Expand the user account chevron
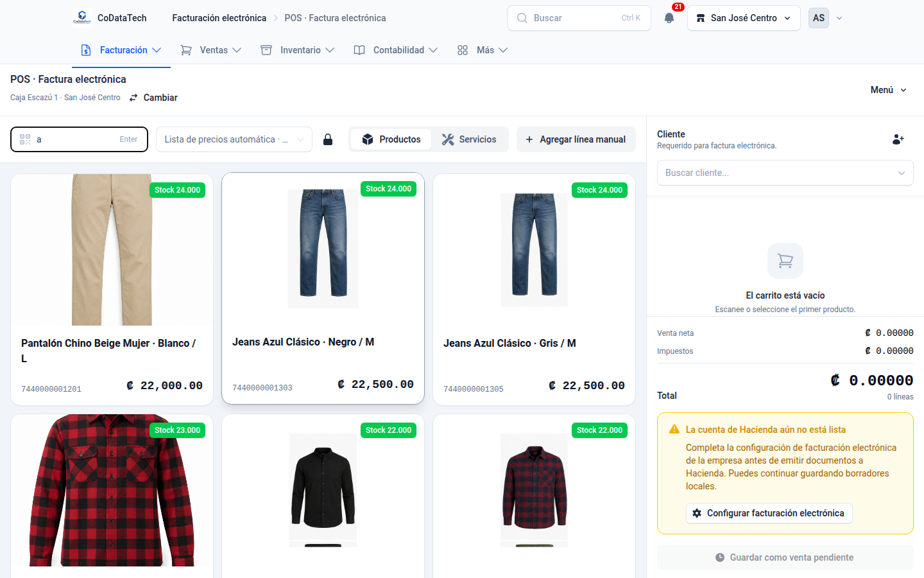 (x=839, y=18)
